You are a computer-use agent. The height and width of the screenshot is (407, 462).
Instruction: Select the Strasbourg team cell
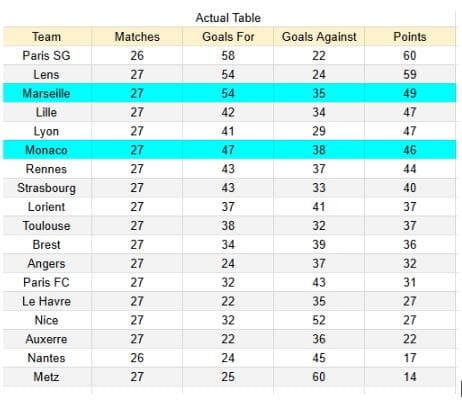pos(47,188)
